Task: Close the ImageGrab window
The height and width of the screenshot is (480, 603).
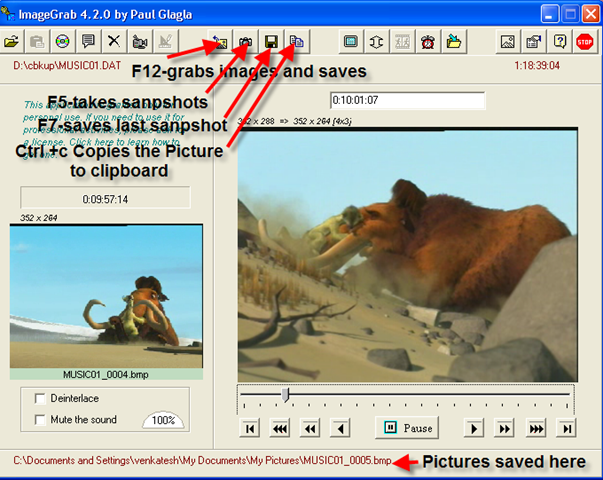Action: point(591,14)
